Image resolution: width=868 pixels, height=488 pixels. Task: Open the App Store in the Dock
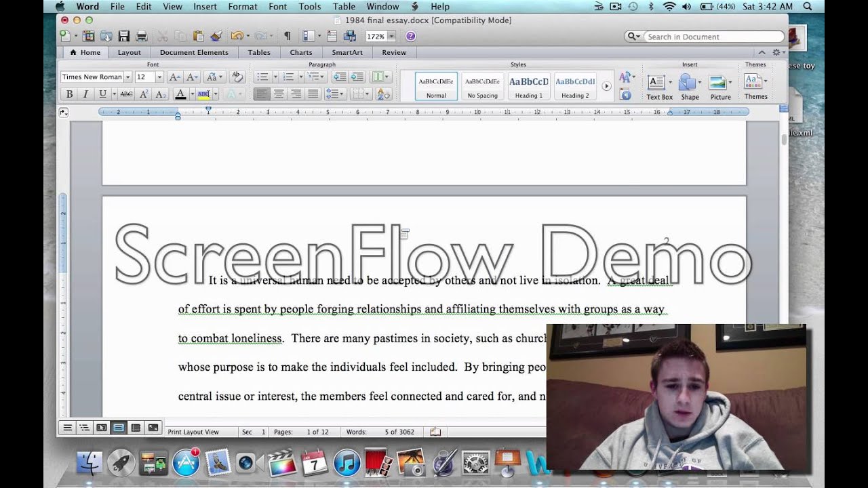pos(186,463)
